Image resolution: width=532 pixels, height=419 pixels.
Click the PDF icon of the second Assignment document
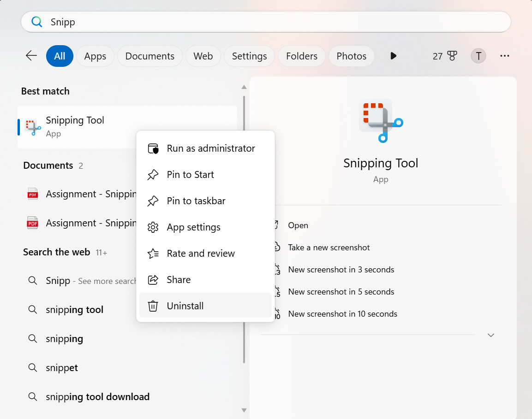pos(33,223)
